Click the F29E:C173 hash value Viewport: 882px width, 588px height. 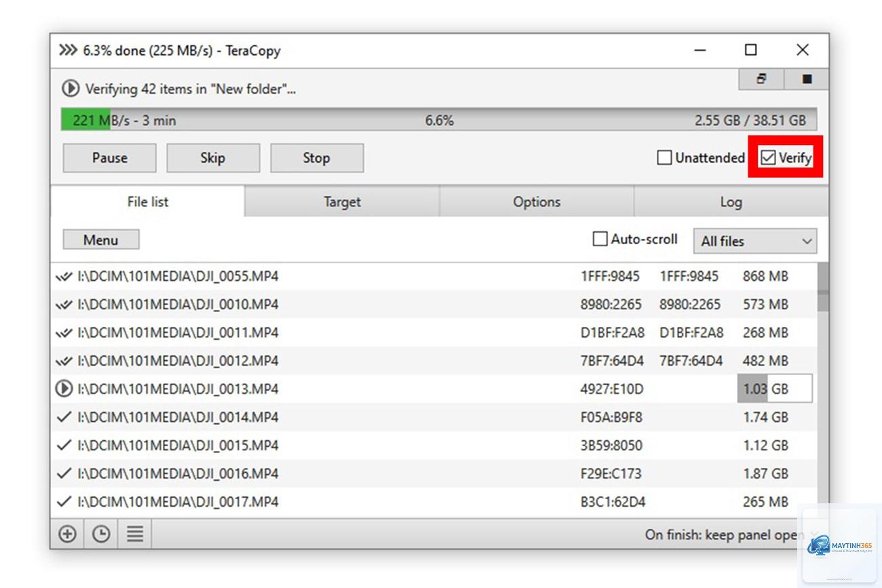point(611,473)
